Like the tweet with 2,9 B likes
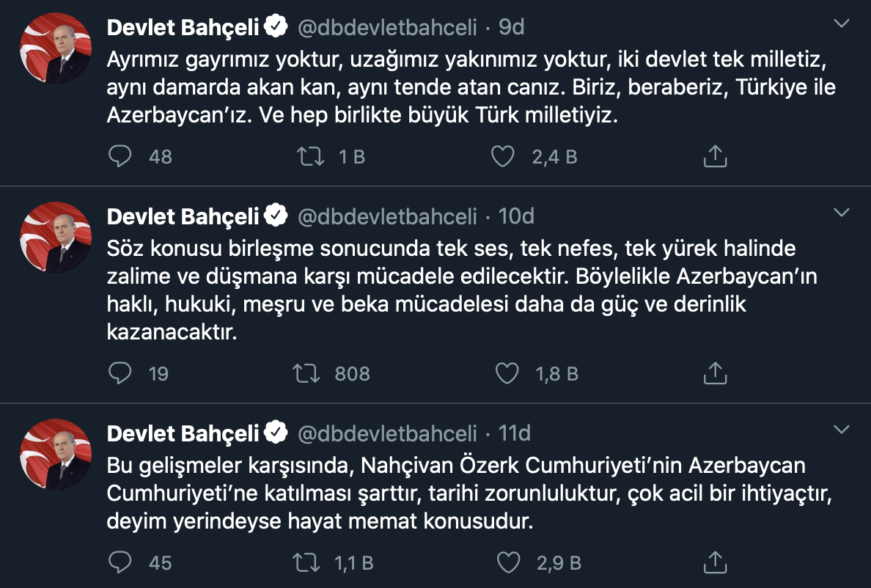This screenshot has height=588, width=871. (x=509, y=562)
